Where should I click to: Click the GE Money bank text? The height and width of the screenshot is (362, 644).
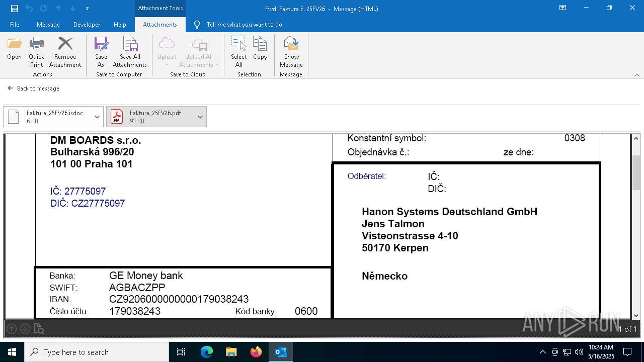(146, 276)
